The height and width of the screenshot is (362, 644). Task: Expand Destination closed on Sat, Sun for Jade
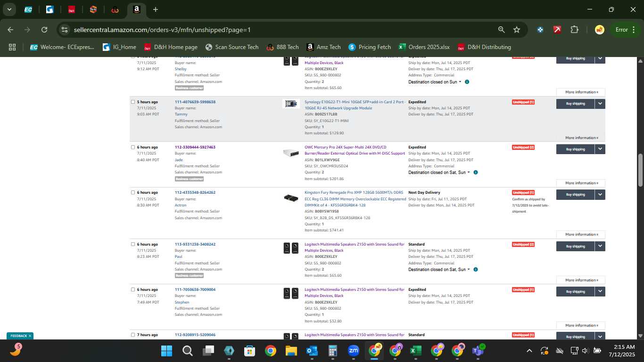point(439,173)
